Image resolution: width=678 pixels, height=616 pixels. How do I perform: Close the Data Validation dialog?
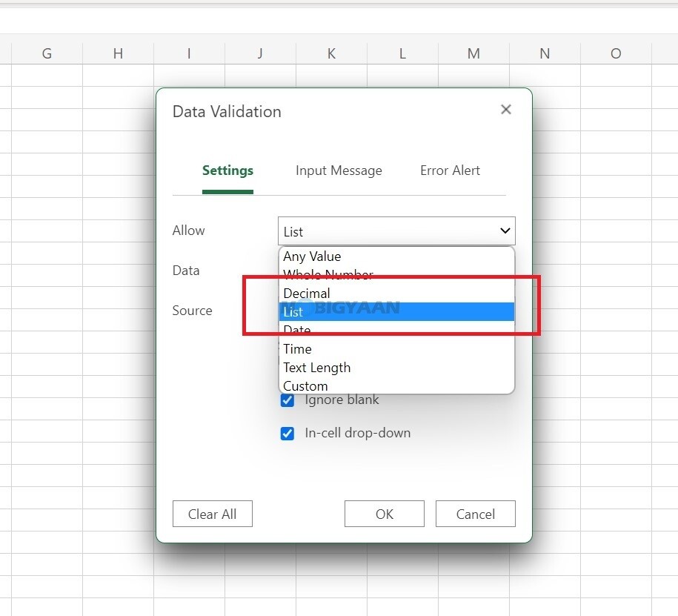506,109
